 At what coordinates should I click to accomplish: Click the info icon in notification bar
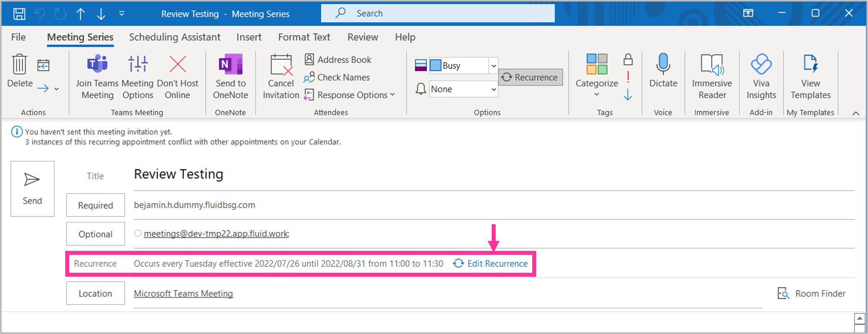pos(17,132)
